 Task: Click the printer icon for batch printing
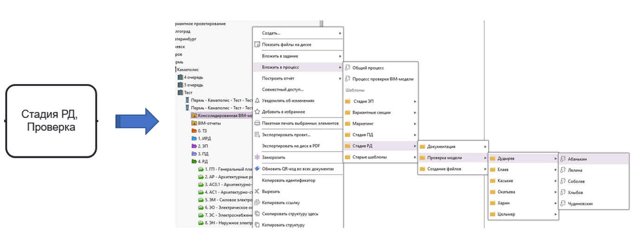point(257,123)
